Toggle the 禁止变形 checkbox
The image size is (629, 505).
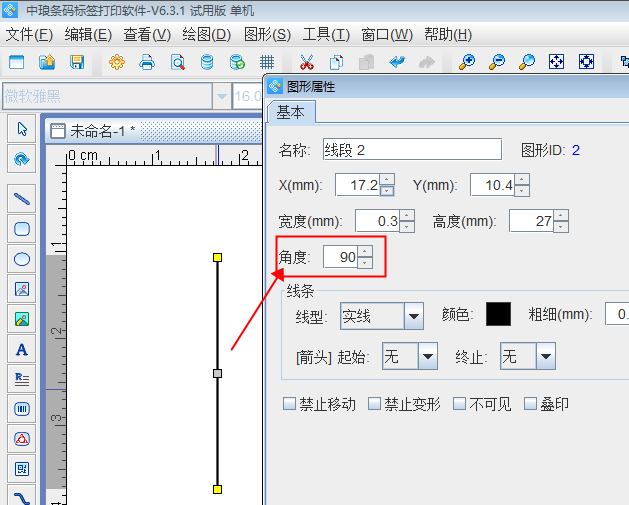pos(375,404)
